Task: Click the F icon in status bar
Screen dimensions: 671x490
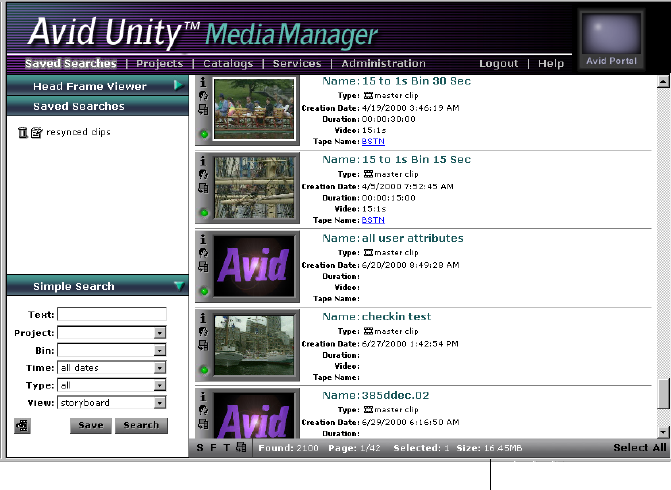Action: tap(213, 448)
